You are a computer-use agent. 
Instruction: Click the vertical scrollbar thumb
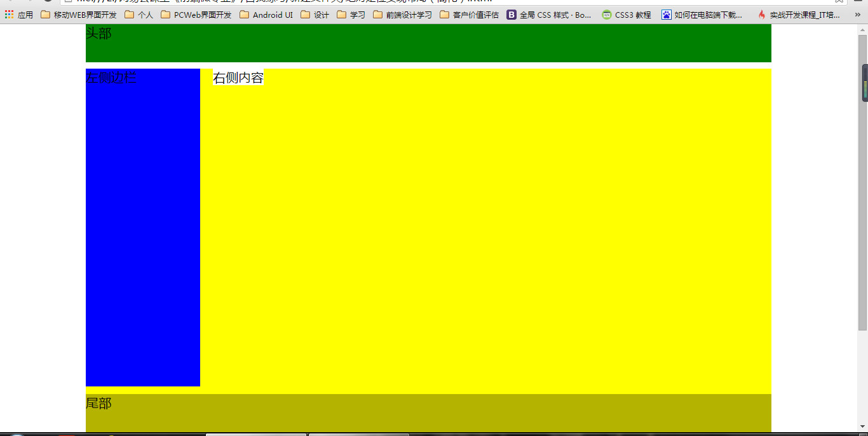point(862,182)
